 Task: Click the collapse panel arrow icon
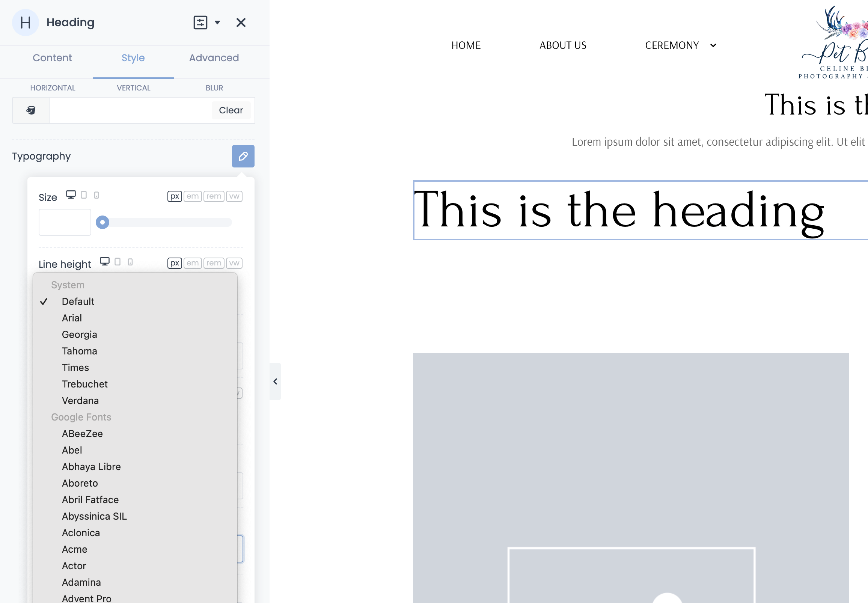pyautogui.click(x=275, y=381)
